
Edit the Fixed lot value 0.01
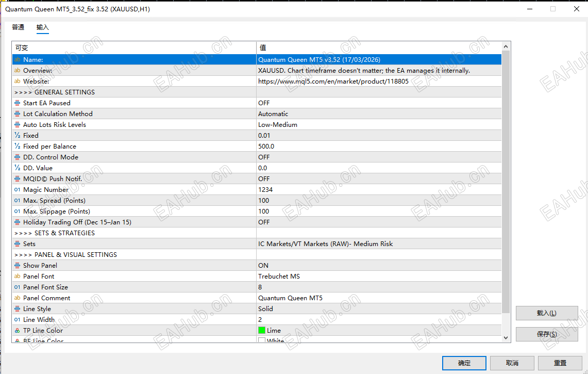pyautogui.click(x=379, y=136)
